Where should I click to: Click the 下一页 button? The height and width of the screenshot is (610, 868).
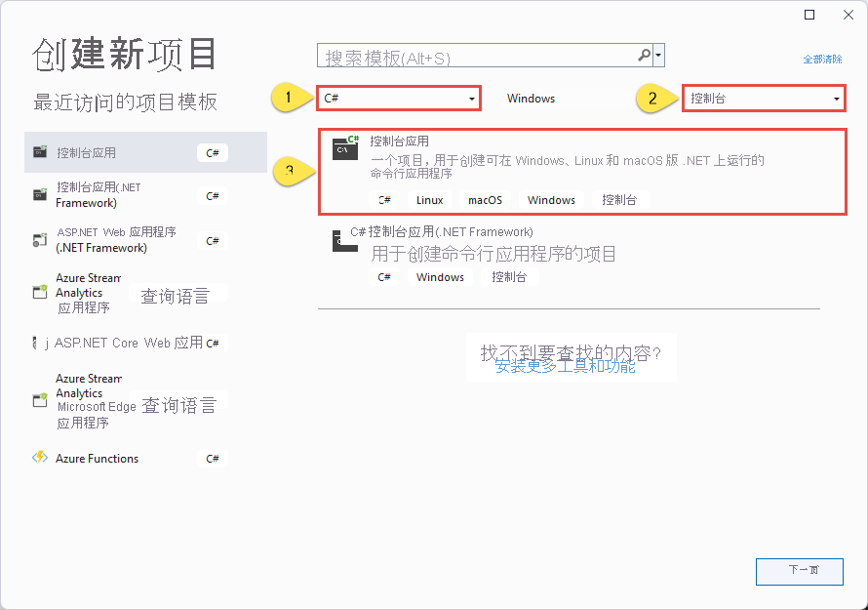[800, 572]
